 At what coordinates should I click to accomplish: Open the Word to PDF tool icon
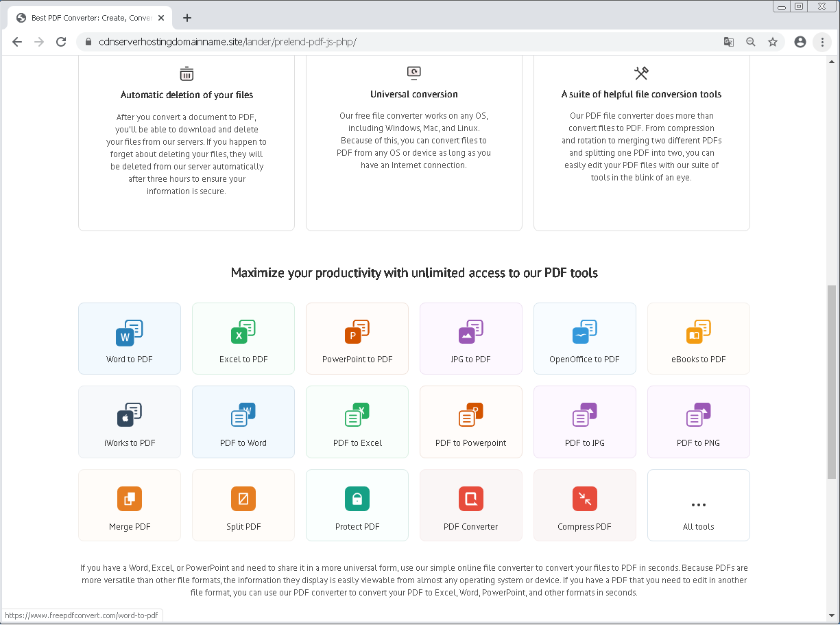(130, 332)
